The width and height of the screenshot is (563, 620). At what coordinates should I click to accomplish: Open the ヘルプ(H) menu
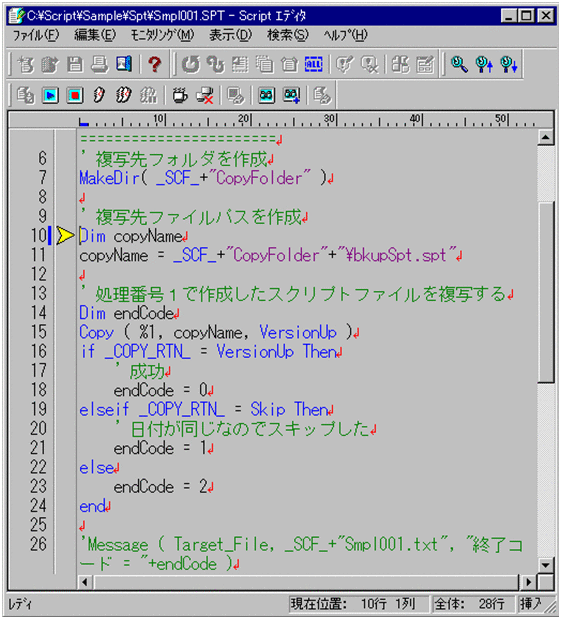[346, 36]
